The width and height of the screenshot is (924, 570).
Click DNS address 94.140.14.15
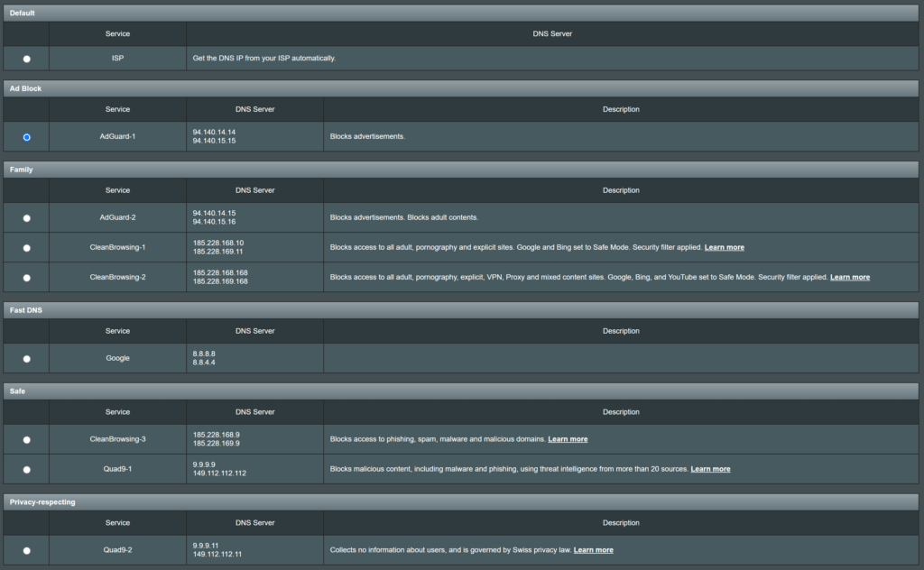[x=214, y=213]
